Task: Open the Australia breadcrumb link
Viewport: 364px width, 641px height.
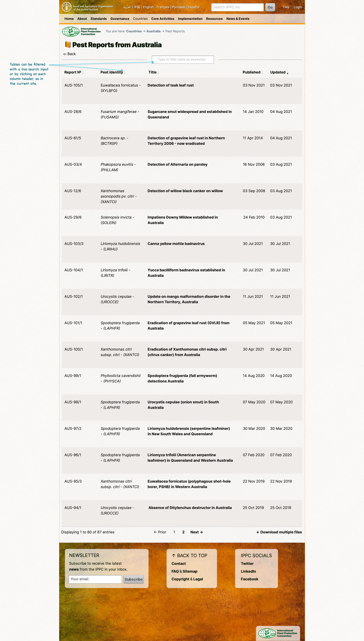Action: click(153, 31)
